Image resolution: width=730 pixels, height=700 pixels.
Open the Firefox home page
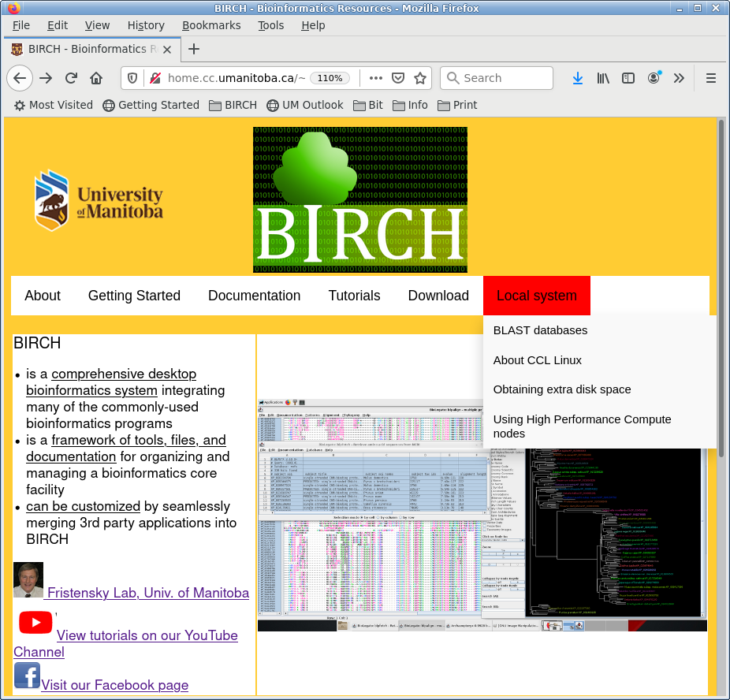point(96,78)
